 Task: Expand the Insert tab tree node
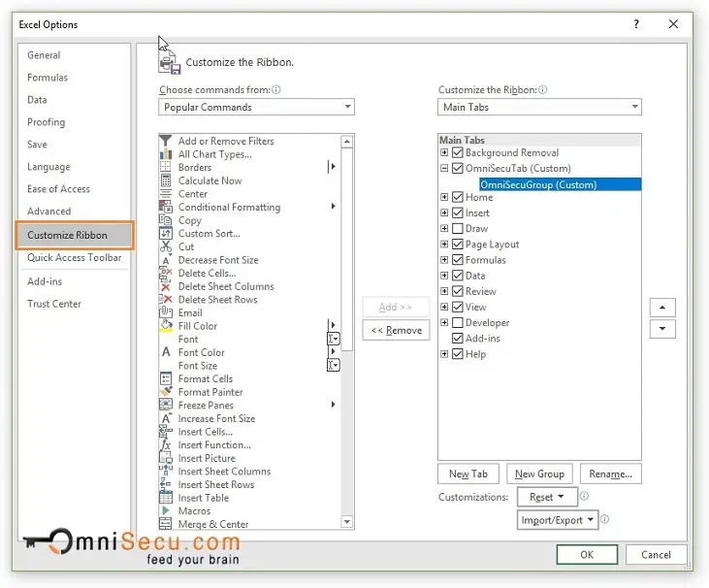(x=444, y=212)
